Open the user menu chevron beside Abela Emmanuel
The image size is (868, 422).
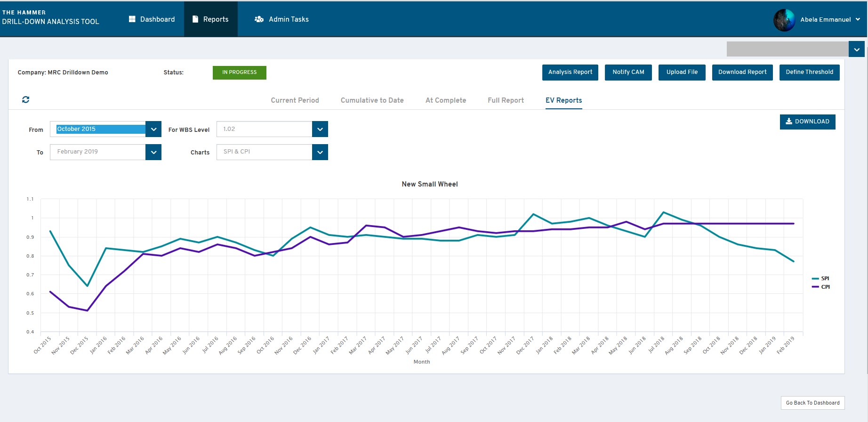pyautogui.click(x=858, y=19)
